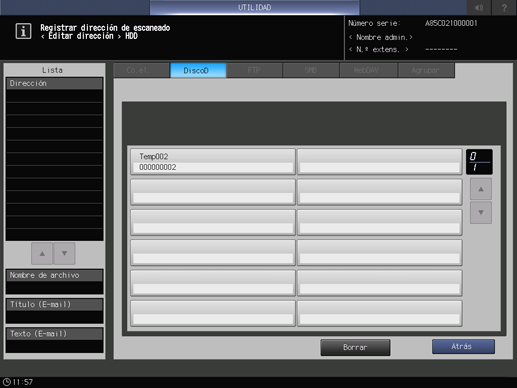Move Lista panel up with arrow button
The height and width of the screenshot is (388, 517).
(42, 254)
